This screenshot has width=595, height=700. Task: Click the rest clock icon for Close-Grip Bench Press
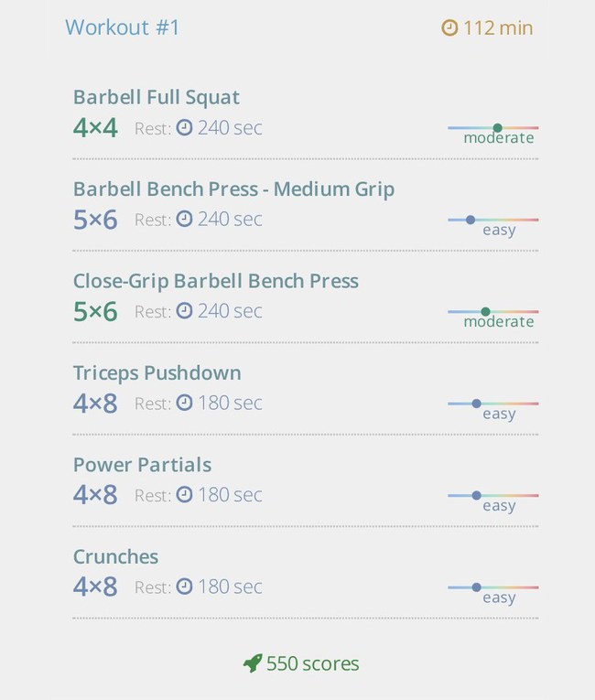184,311
